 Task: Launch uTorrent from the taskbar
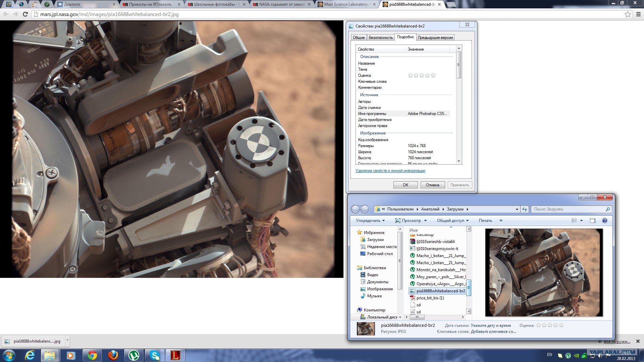coord(134,355)
